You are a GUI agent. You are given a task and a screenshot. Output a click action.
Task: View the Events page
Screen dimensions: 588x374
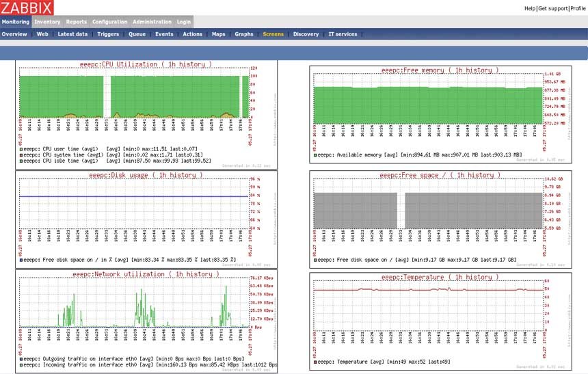click(164, 34)
